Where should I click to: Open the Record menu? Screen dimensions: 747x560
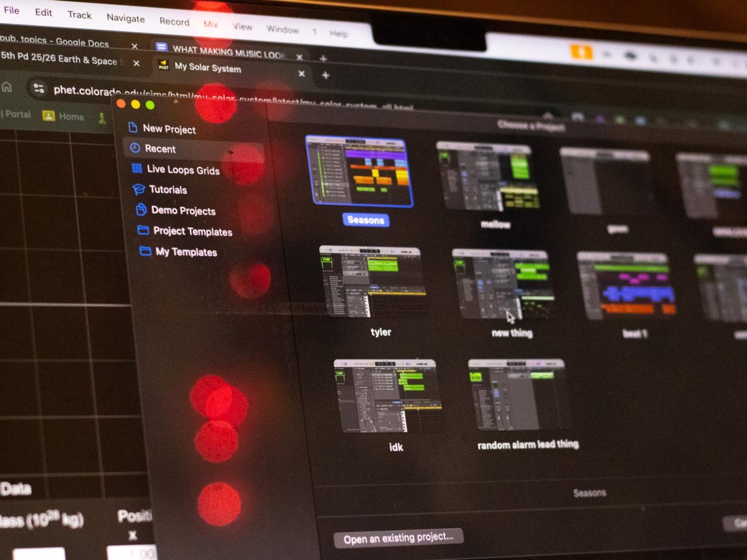[x=174, y=21]
